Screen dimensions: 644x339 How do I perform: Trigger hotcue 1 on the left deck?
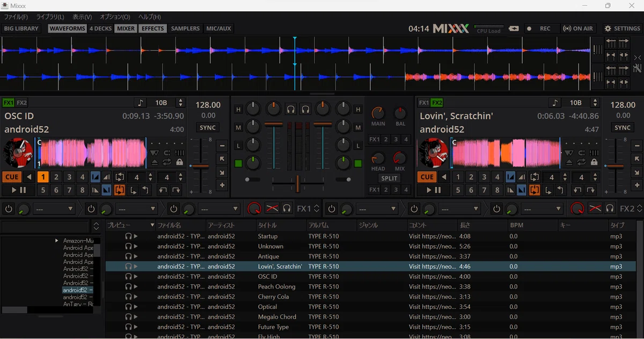[x=43, y=177]
